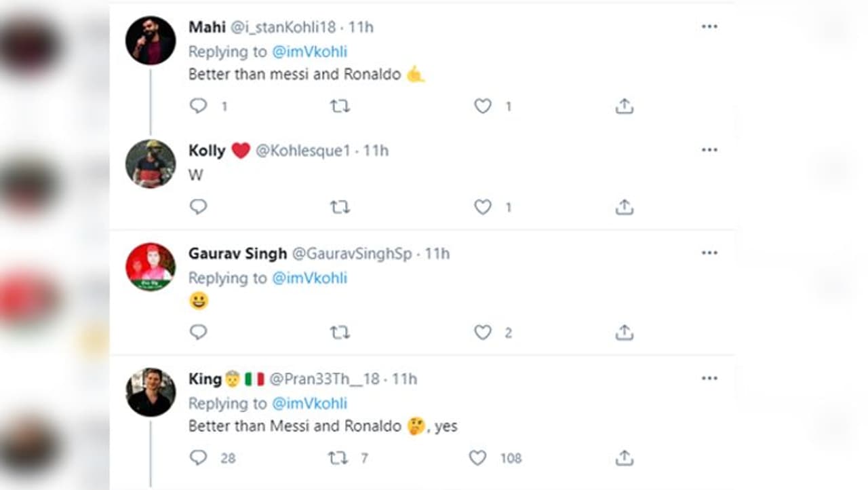Screen dimensions: 868x490
Task: Reply to Kolly's "W" tweet
Action: pyautogui.click(x=198, y=206)
